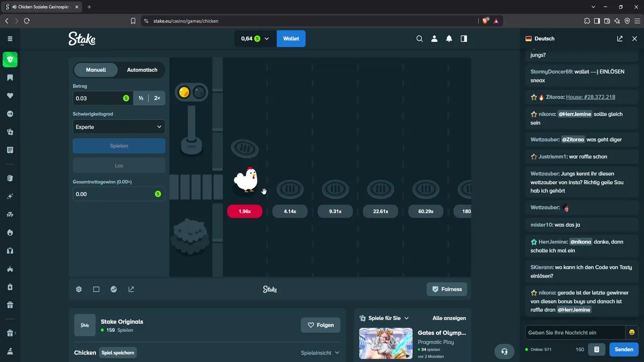Open browser extensions puzzle icon
This screenshot has height=362, width=644.
coord(587,21)
